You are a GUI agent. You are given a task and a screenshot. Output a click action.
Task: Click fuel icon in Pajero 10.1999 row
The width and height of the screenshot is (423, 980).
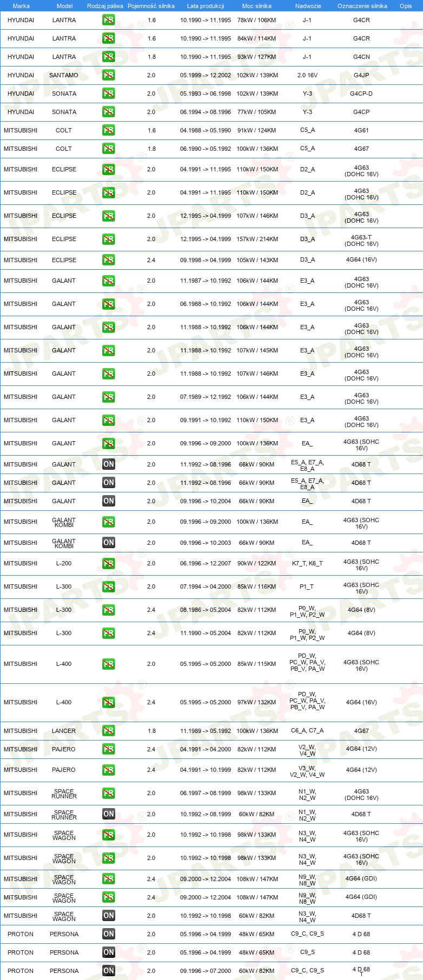tap(109, 770)
